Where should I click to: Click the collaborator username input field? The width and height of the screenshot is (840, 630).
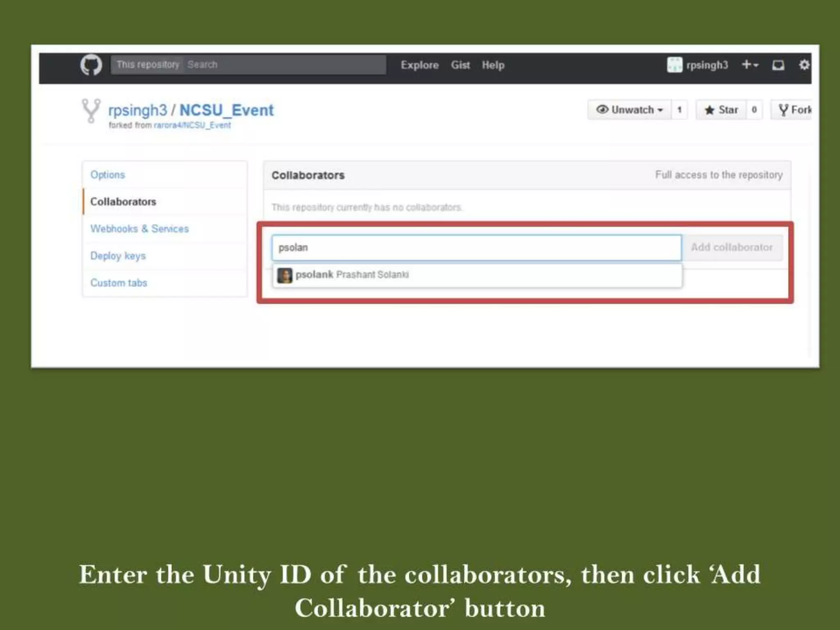click(x=476, y=248)
